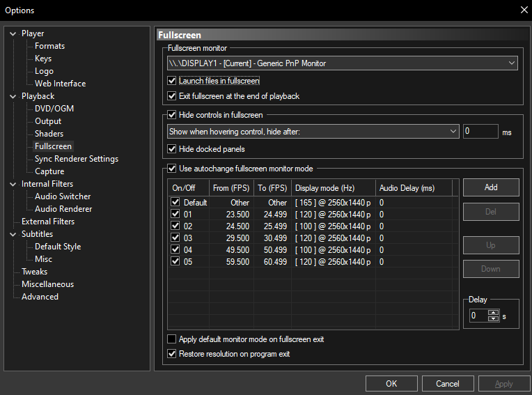Uncheck Exit fullscreen at end of playback

173,96
